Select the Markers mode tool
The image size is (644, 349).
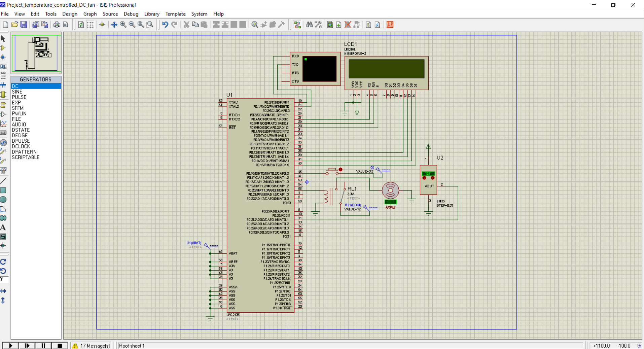click(x=3, y=246)
